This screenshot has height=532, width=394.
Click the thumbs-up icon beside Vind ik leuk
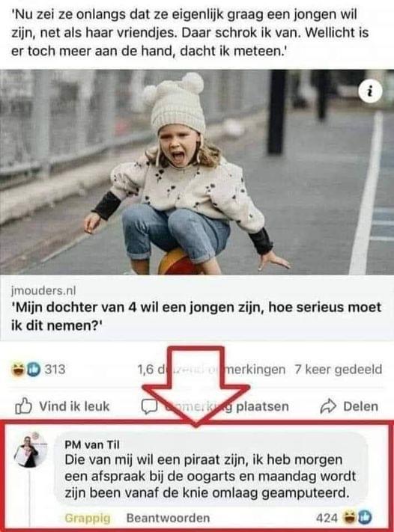coord(23,406)
